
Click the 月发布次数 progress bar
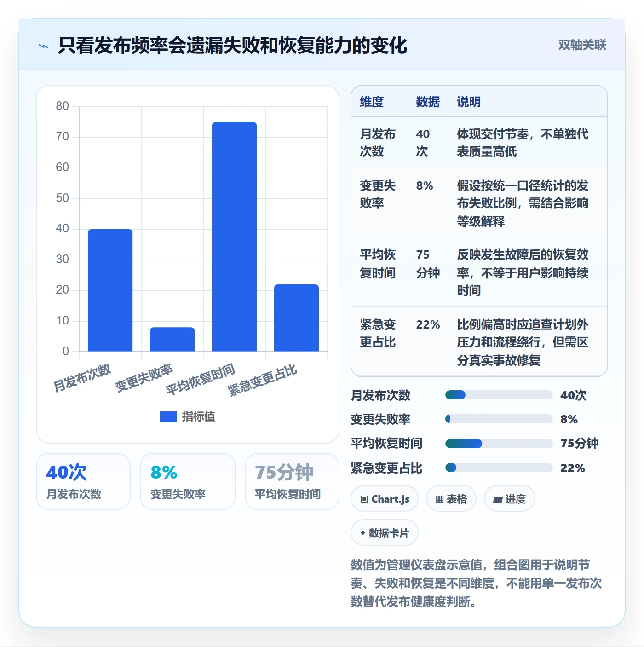click(x=499, y=395)
